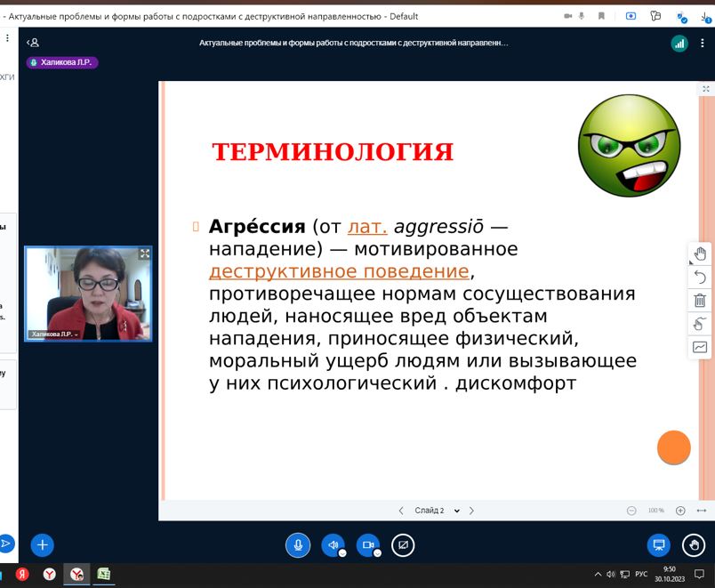Toggle the user list panel

coord(33,43)
